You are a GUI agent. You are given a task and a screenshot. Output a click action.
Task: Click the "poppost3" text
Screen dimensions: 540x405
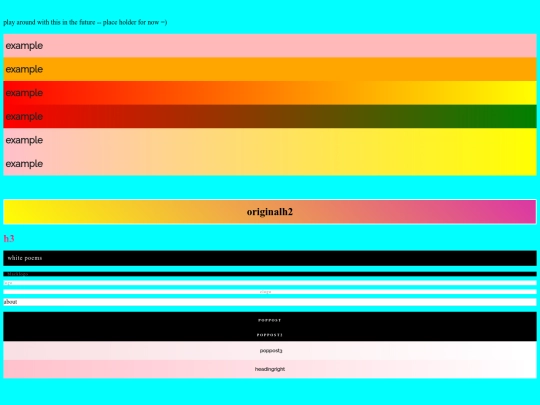(x=271, y=351)
